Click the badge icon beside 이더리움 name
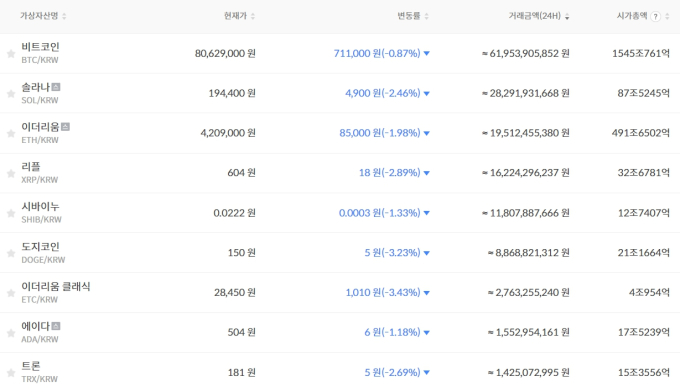Screen dimensions: 680x392 tap(65, 127)
